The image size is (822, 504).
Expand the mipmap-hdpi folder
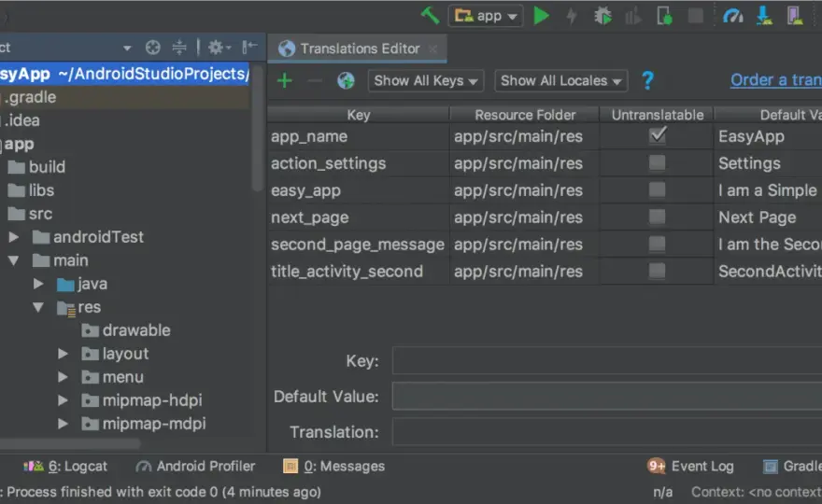coord(63,400)
